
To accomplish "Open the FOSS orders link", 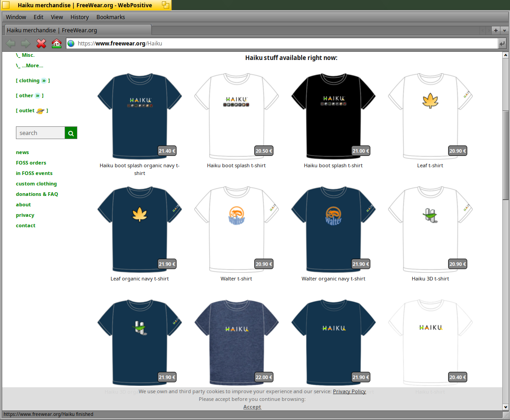I will (x=31, y=163).
